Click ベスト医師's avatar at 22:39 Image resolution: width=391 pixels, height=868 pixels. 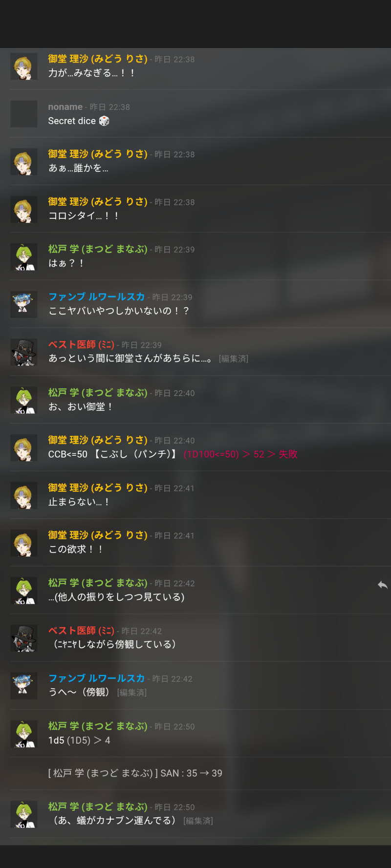coord(24,352)
